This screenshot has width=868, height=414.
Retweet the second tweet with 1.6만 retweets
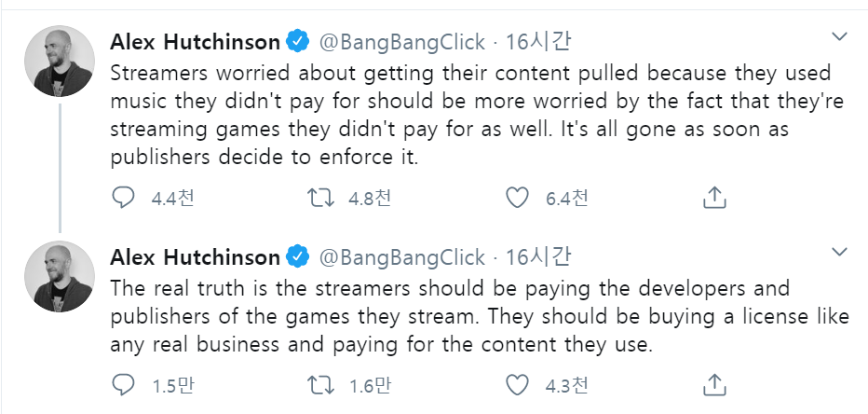click(319, 383)
